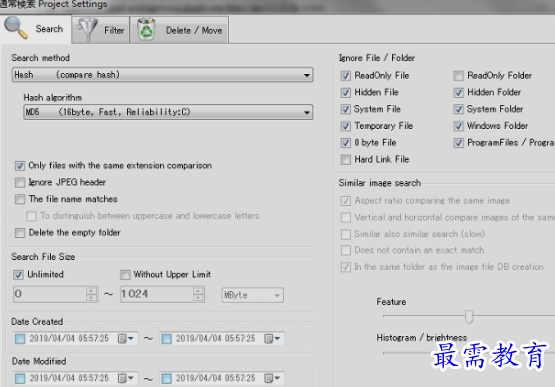Screen dimensions: 555x387
Task: Switch to the Filter tab
Action: [x=101, y=30]
